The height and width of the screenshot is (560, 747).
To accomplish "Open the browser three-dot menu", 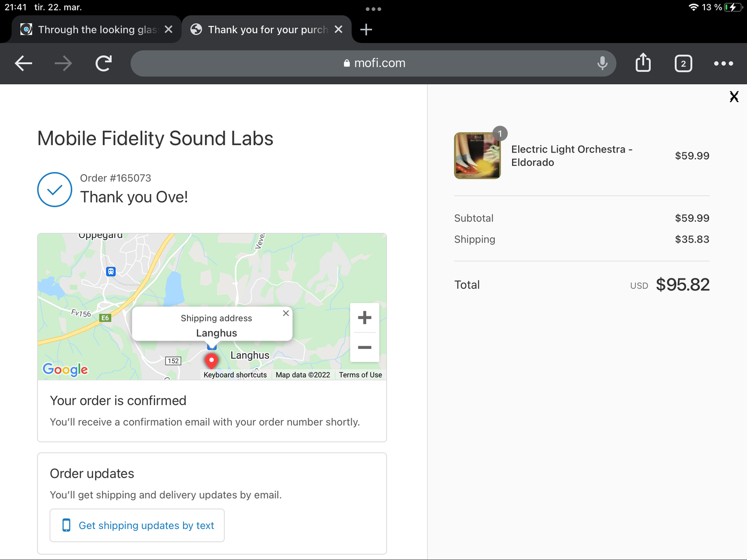I will click(723, 63).
